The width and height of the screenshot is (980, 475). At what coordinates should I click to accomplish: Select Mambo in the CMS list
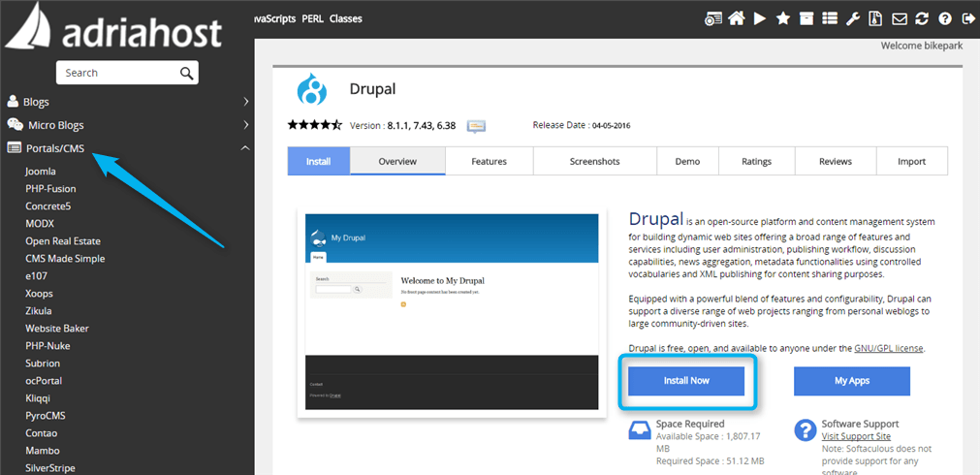pos(43,451)
